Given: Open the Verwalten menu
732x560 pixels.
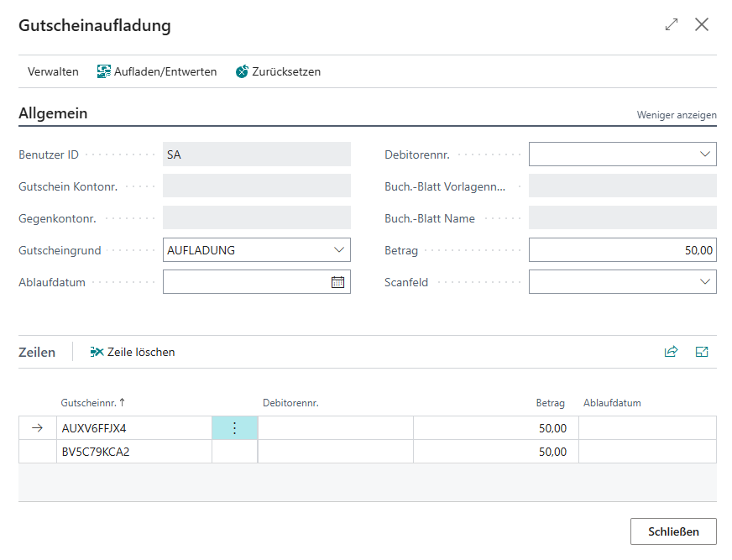Looking at the screenshot, I should 53,71.
